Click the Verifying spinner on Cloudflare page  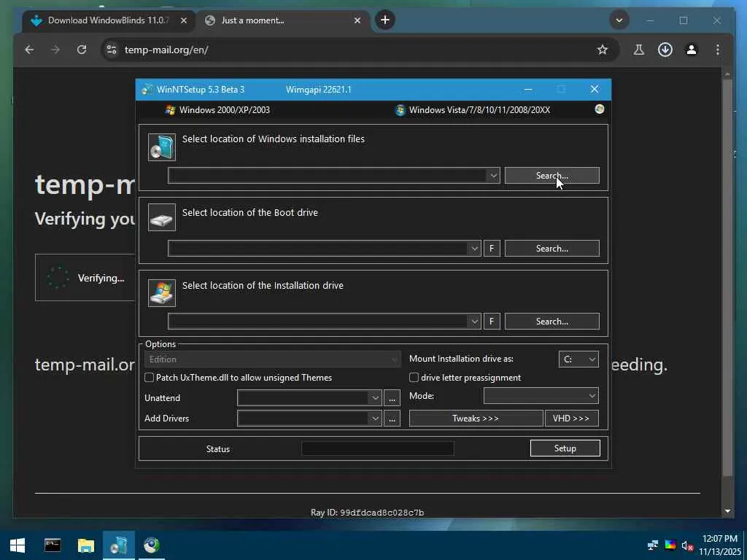58,278
